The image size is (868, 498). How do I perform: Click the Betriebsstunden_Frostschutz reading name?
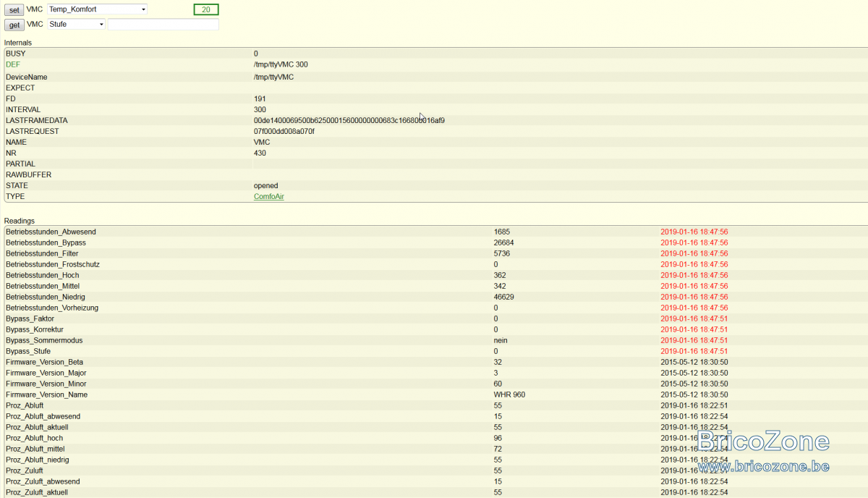click(x=53, y=264)
